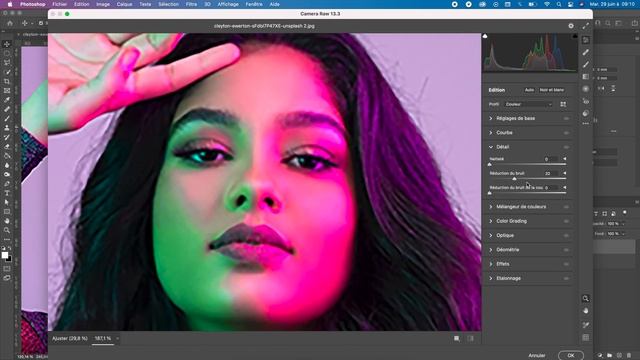
Task: Select Camera Raw hand tool icon
Action: [x=586, y=311]
